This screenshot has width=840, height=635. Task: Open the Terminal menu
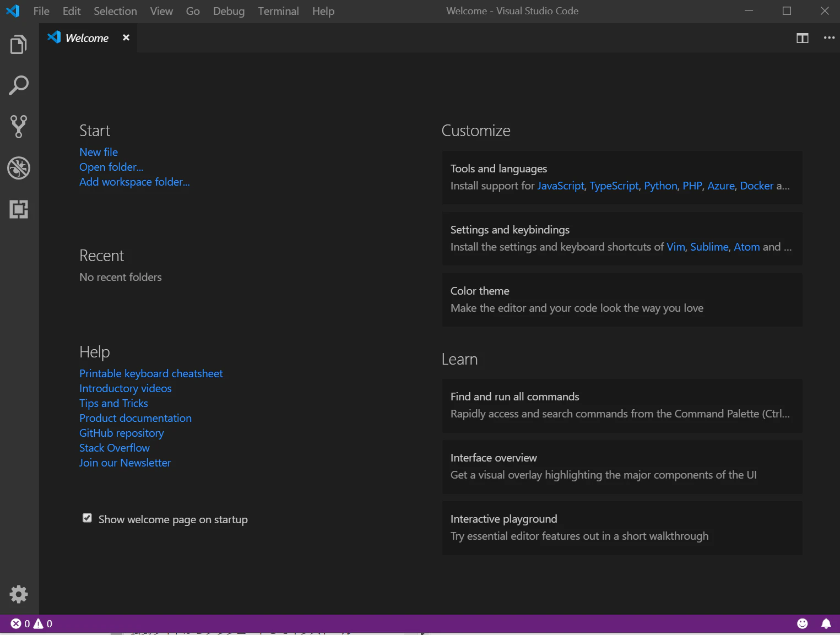[x=278, y=11]
